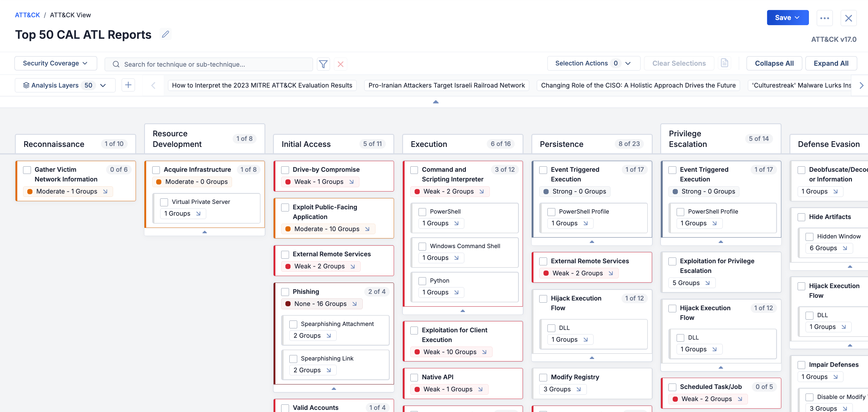Select the Native API checkbox
The width and height of the screenshot is (868, 412).
click(x=414, y=377)
